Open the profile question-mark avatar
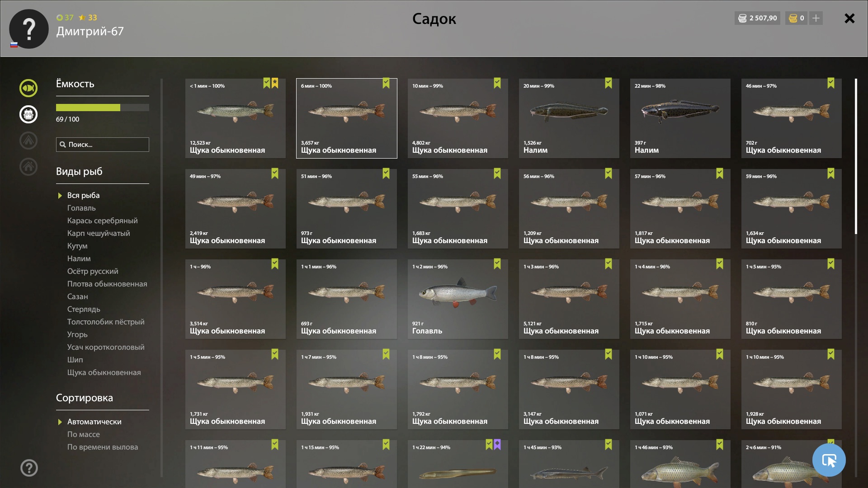 pos(29,29)
